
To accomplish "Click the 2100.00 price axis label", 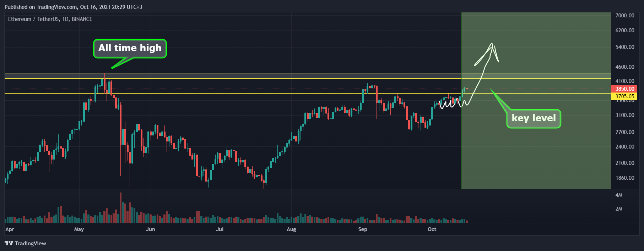I will coord(625,163).
